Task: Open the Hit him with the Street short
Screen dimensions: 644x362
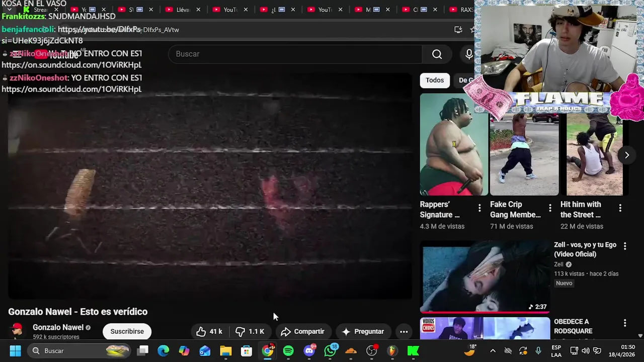Action: tap(595, 154)
